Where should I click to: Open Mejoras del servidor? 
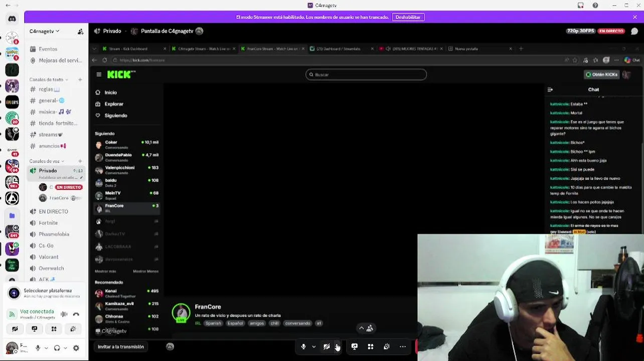[x=56, y=61]
